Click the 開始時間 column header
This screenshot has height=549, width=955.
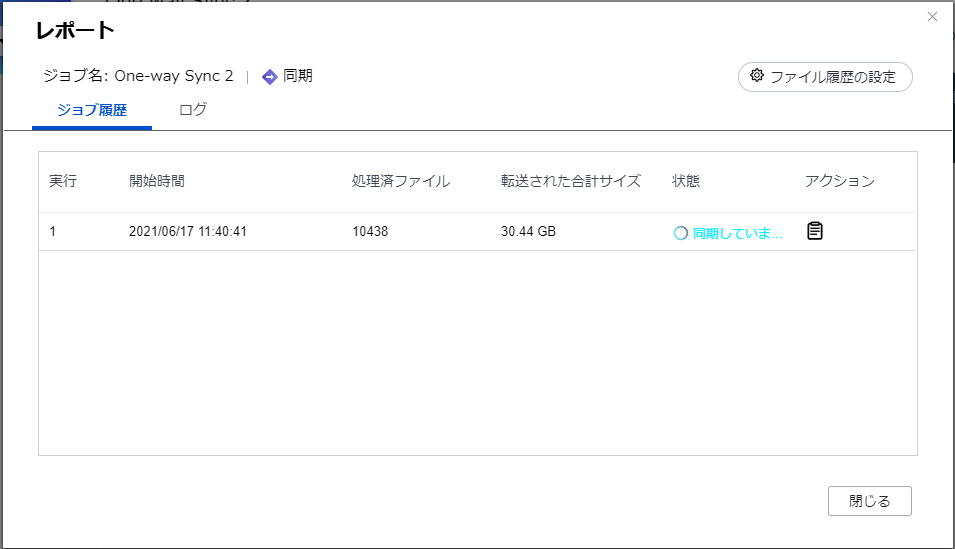pyautogui.click(x=157, y=181)
